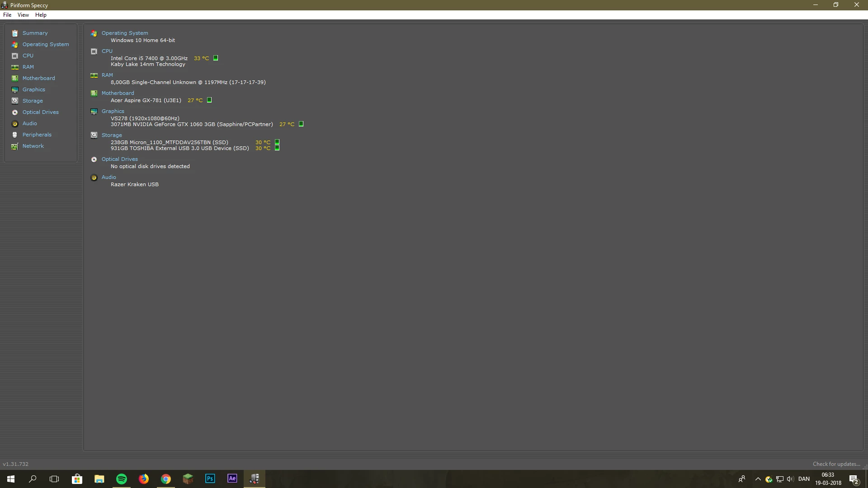Open the View menu
868x488 pixels.
[x=23, y=15]
